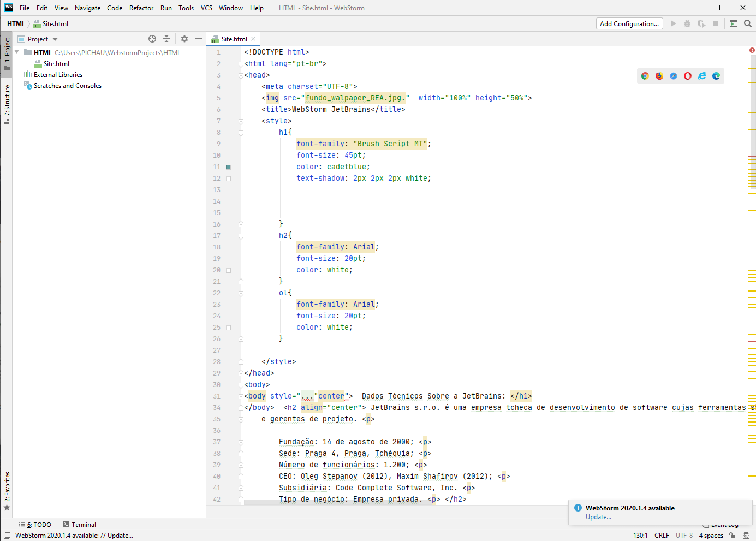Open page in Safari browser icon
The image size is (756, 541).
click(674, 76)
